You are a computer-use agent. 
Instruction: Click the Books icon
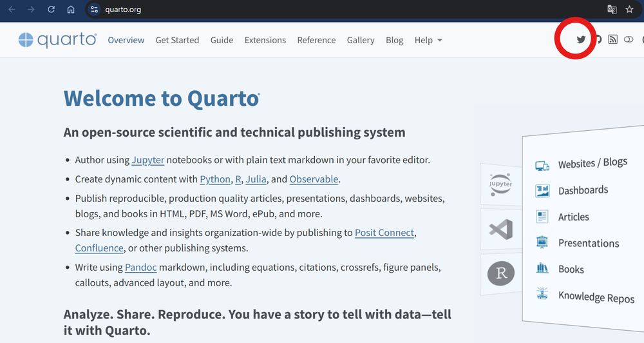(x=542, y=268)
